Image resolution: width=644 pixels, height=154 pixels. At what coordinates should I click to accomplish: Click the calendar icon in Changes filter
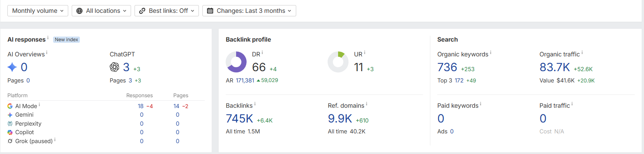210,11
